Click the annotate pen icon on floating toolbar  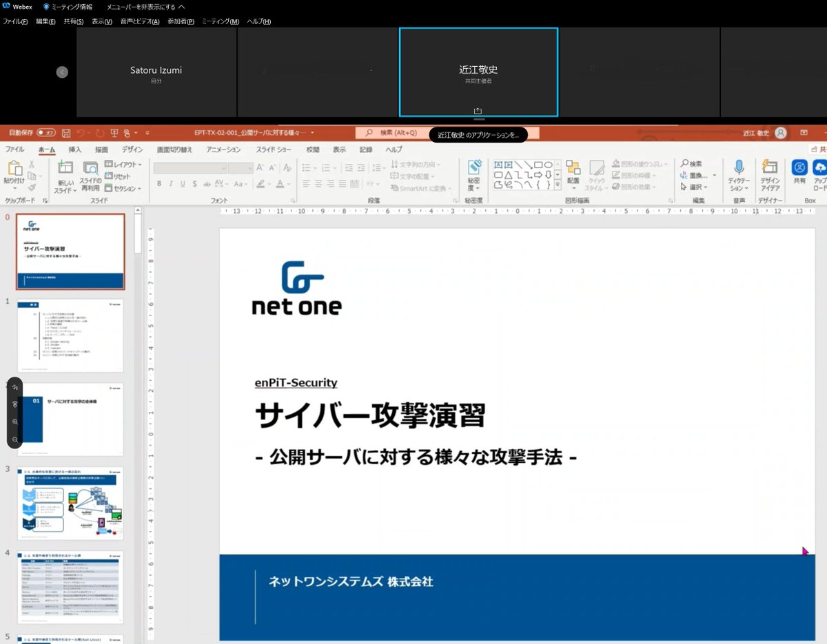pos(15,388)
